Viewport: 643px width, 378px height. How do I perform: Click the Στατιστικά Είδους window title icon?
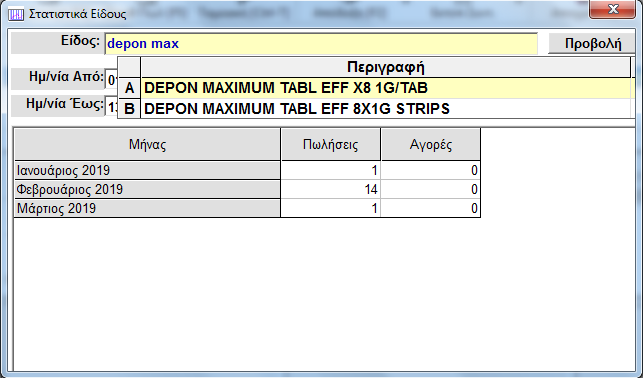pyautogui.click(x=16, y=15)
